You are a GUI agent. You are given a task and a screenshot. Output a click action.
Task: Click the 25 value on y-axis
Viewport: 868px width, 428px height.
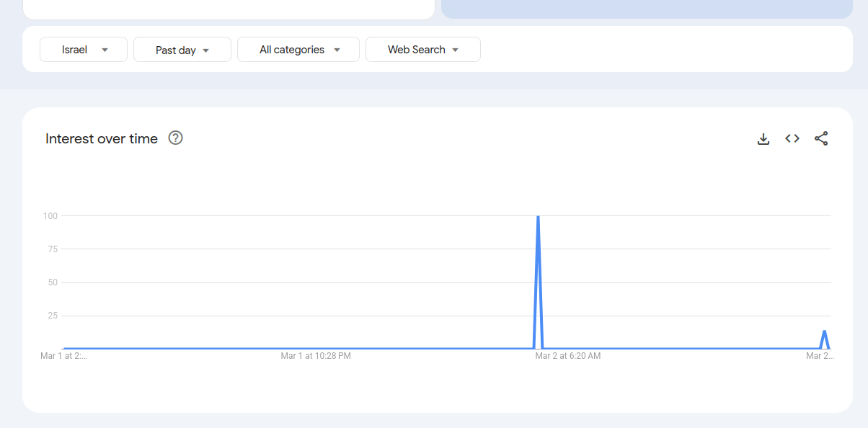[x=53, y=316]
